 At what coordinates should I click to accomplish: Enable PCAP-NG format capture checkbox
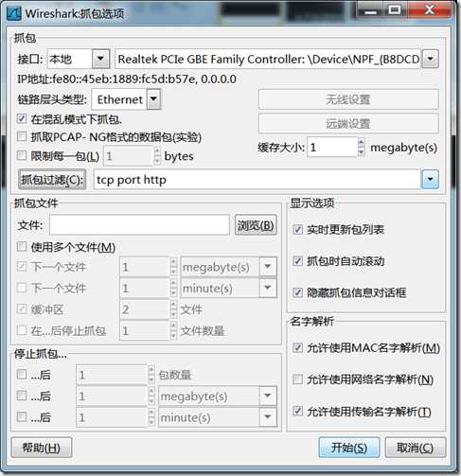click(x=22, y=136)
